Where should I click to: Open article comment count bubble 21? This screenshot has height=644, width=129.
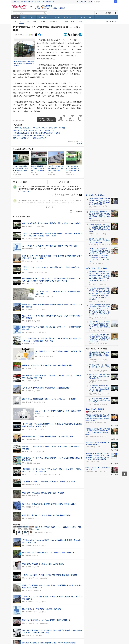click(27, 35)
